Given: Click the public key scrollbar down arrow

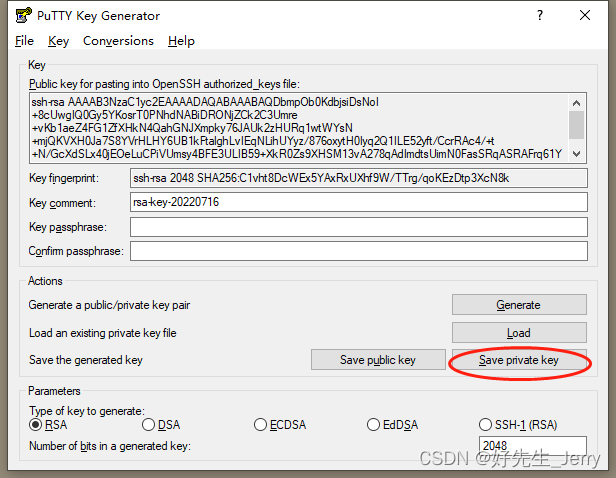Looking at the screenshot, I should point(577,154).
